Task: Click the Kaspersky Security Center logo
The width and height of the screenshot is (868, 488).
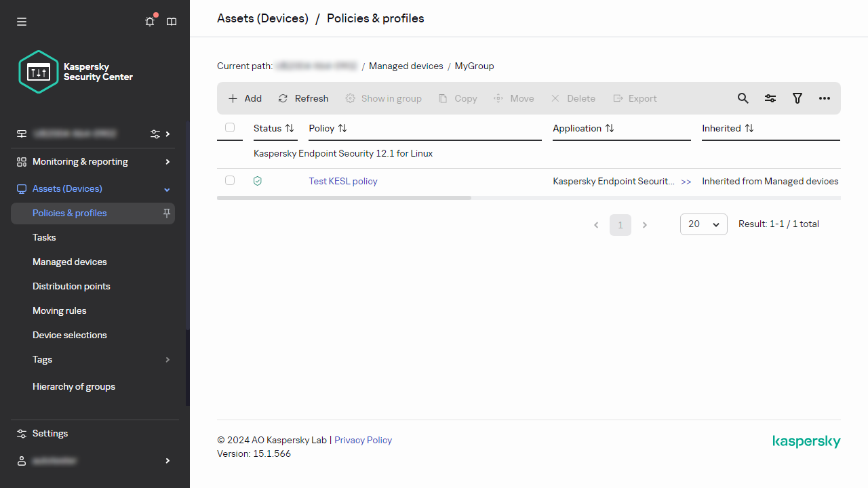Action: pos(76,72)
